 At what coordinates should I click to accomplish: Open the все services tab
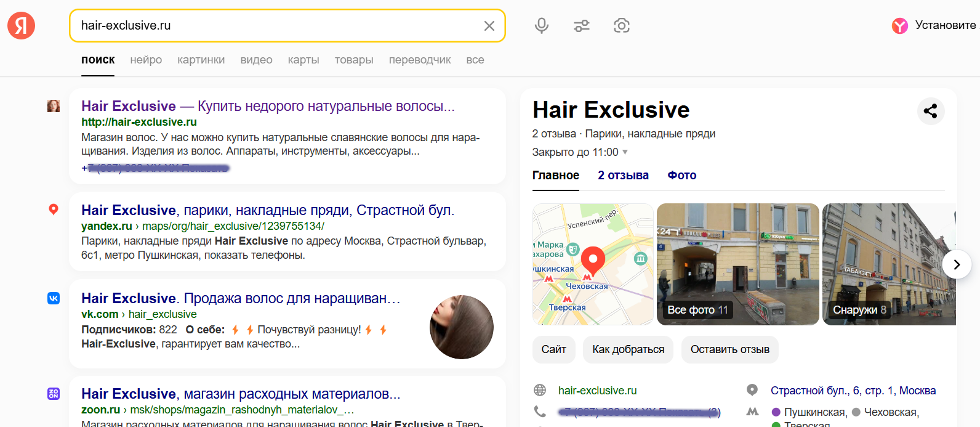(475, 60)
